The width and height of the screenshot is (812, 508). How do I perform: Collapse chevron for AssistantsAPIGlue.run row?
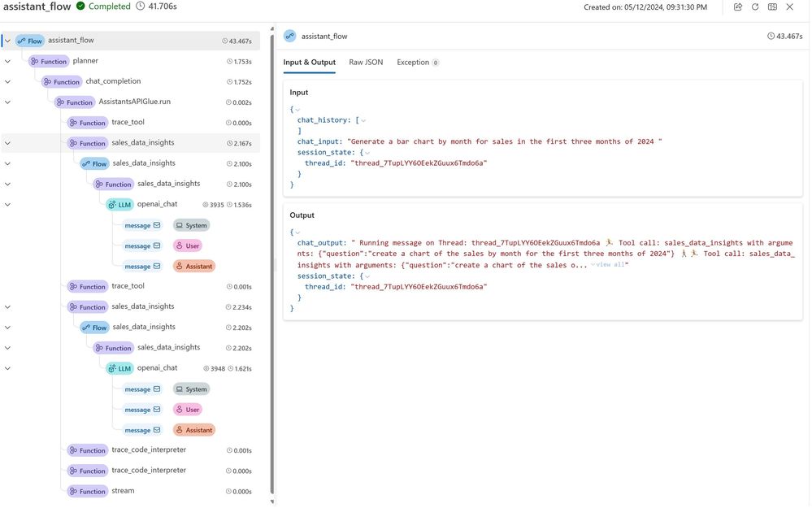click(x=8, y=102)
